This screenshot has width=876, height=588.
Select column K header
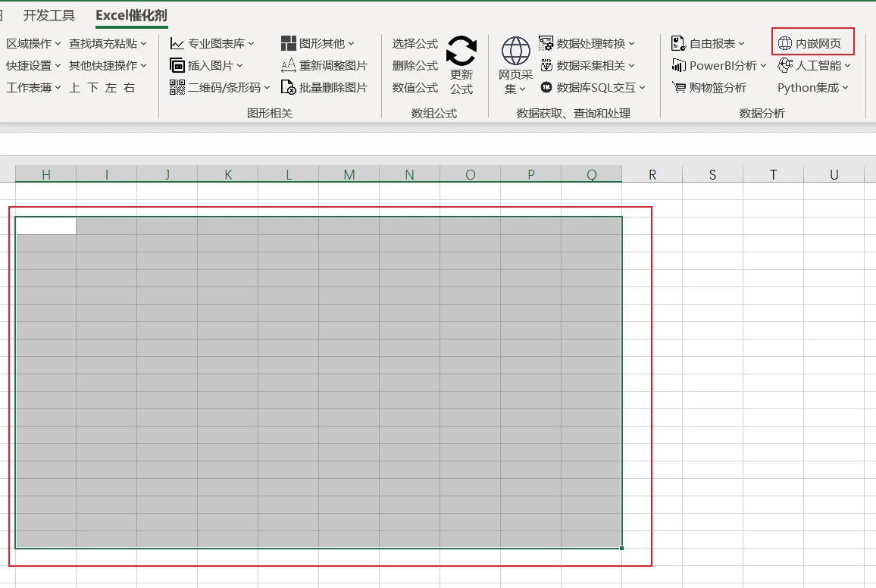click(x=228, y=174)
